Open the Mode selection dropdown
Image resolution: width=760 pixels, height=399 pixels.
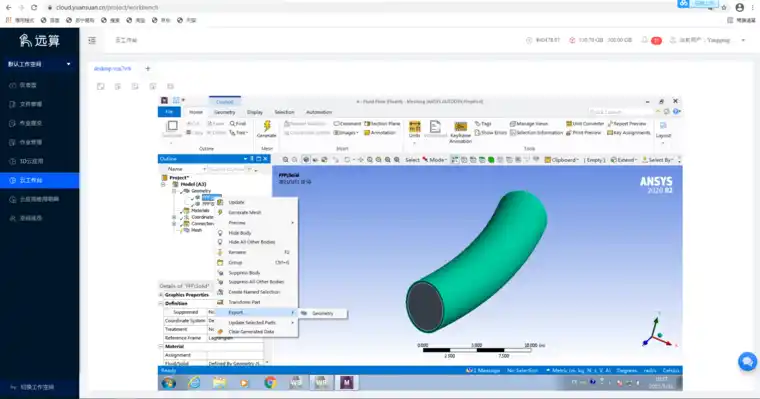click(434, 160)
